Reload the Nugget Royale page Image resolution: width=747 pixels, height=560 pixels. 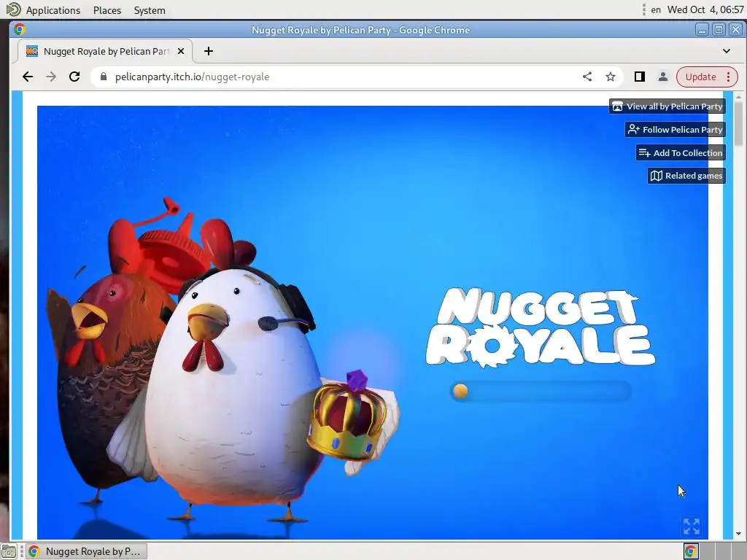[x=74, y=77]
